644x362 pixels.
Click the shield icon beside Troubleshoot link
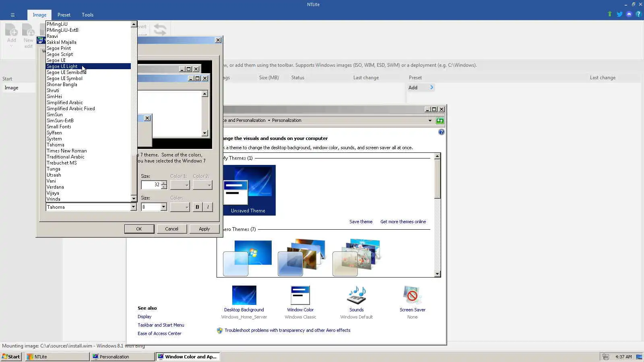click(220, 331)
